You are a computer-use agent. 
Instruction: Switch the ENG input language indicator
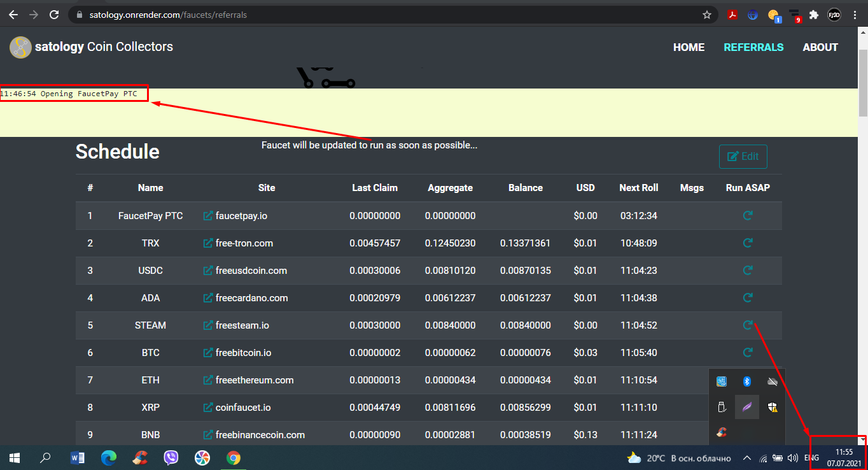pos(811,457)
